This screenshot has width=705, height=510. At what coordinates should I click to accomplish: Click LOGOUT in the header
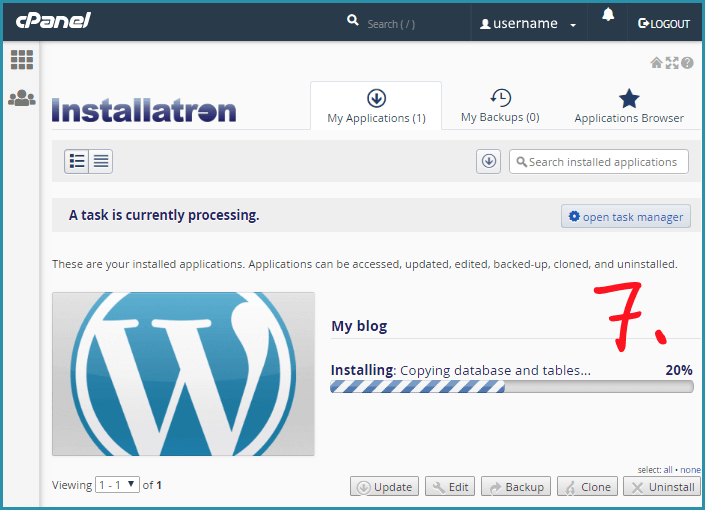click(664, 23)
